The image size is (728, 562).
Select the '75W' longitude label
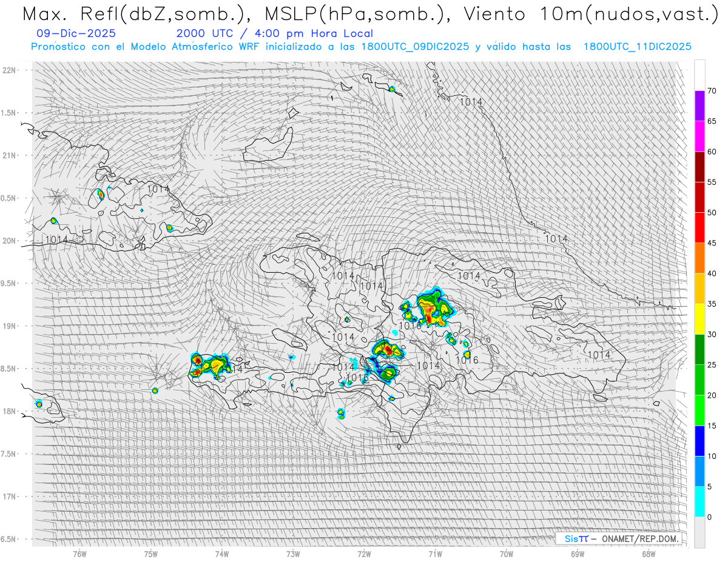[151, 554]
